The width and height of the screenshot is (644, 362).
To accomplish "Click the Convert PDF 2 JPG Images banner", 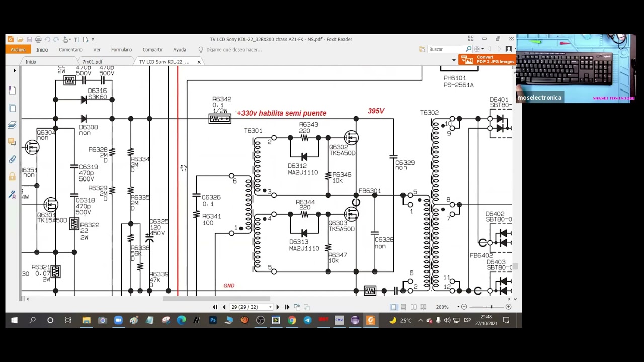I will click(x=487, y=60).
